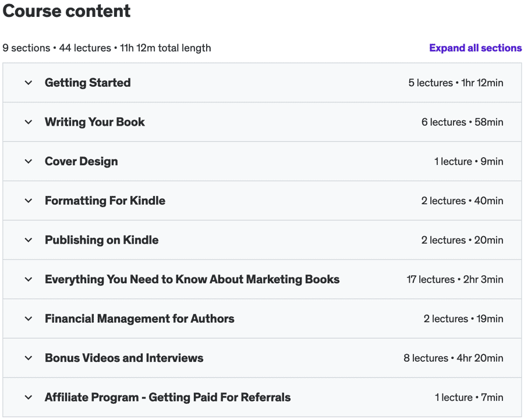The height and width of the screenshot is (420, 524).
Task: Click the '2 lectures • 20min' text
Action: [462, 240]
